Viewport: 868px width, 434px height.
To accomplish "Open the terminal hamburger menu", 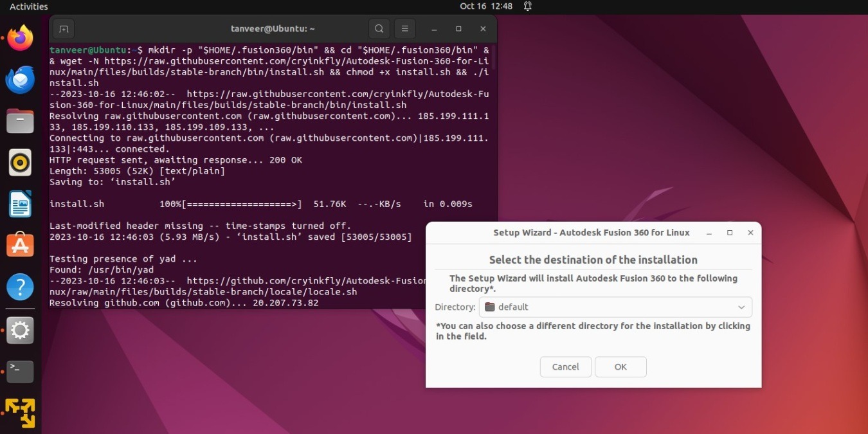I will [404, 28].
